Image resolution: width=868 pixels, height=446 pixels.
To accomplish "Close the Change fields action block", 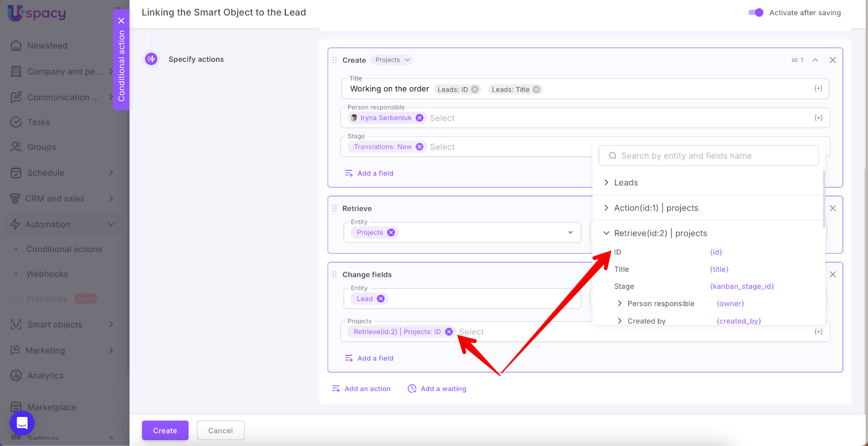I will click(x=833, y=275).
